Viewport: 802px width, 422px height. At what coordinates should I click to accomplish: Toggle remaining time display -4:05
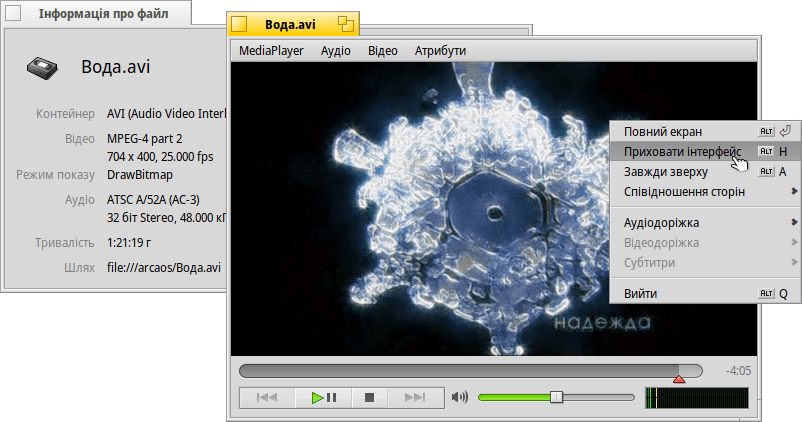739,371
